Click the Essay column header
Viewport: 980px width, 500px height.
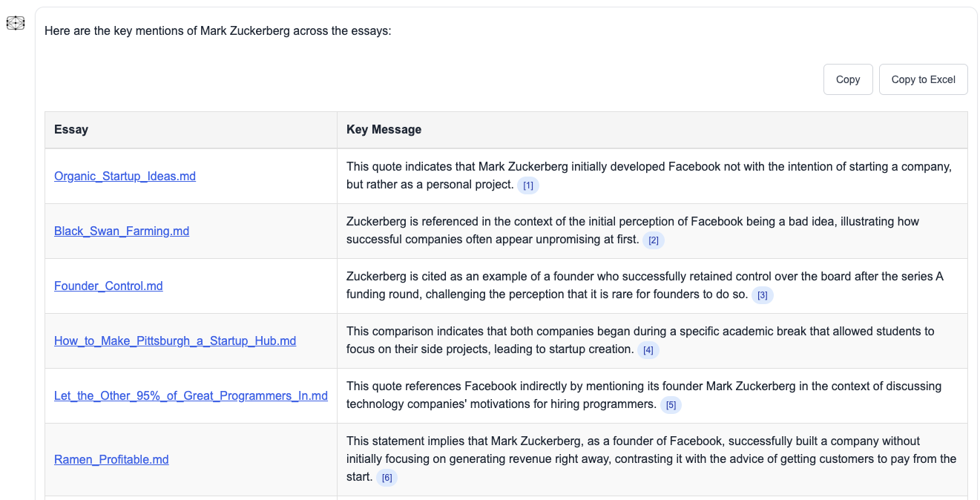pyautogui.click(x=71, y=129)
